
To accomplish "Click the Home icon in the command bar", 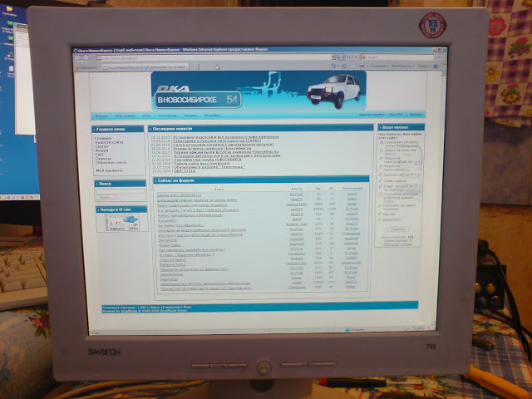I will point(333,66).
